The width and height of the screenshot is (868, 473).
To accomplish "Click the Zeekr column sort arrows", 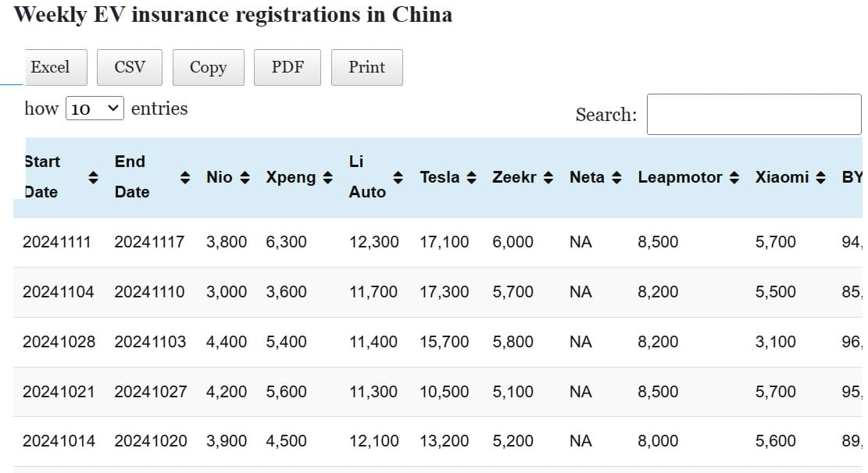I will [548, 177].
